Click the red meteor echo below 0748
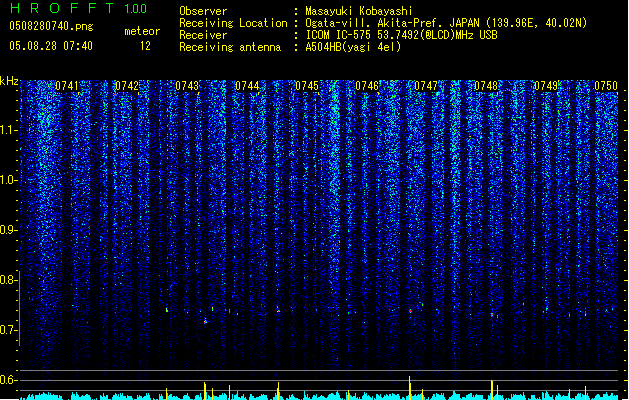Screen dimensions: 629x400 pos(492,315)
